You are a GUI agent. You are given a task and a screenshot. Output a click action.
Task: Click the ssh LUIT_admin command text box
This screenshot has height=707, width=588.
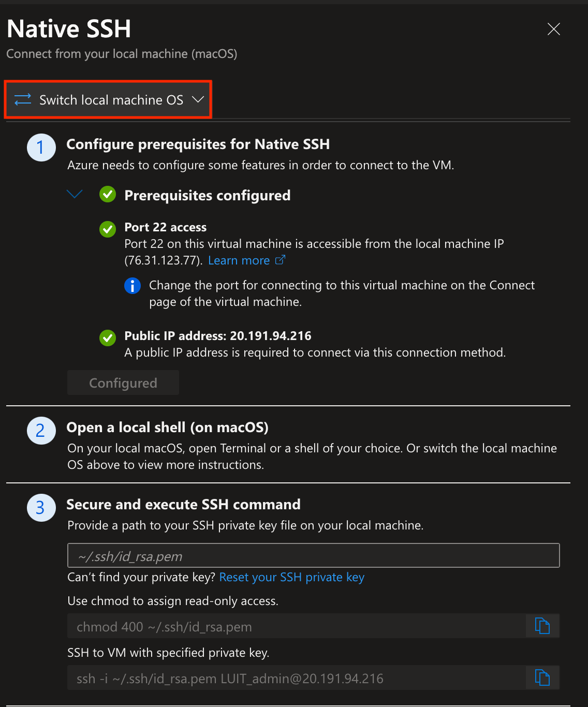pyautogui.click(x=297, y=677)
